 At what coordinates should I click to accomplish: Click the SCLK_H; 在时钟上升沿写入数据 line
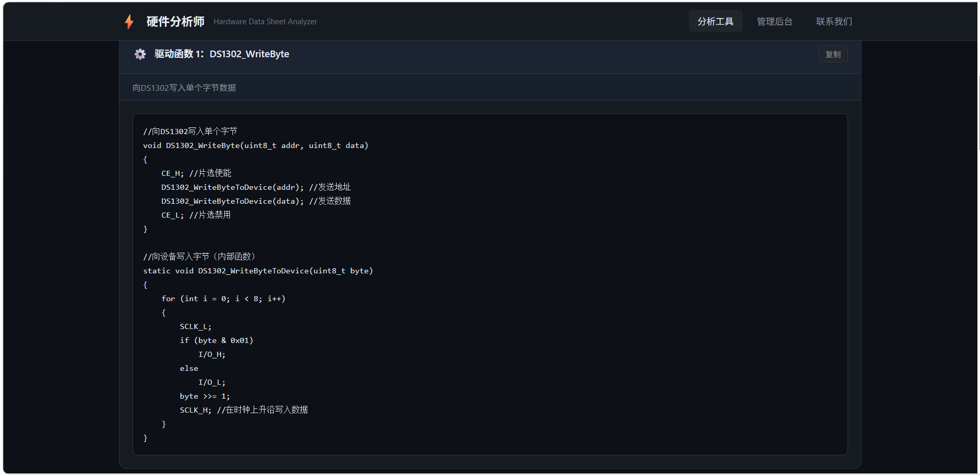(x=244, y=410)
